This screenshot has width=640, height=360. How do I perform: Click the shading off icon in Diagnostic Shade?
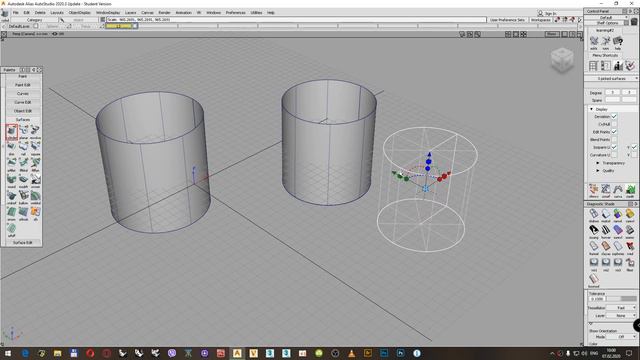[x=593, y=214]
